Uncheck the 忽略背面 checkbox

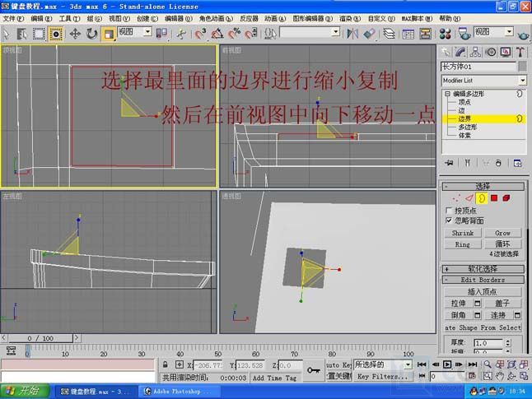449,220
